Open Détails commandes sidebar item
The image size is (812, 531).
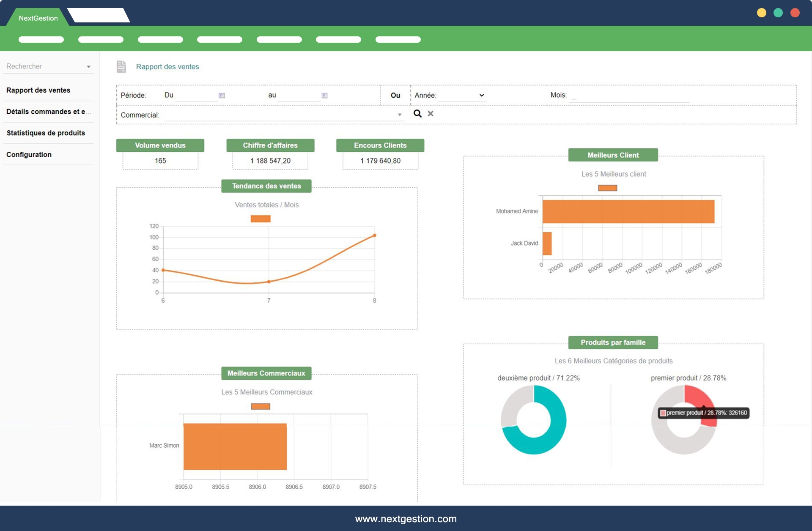[x=49, y=112]
